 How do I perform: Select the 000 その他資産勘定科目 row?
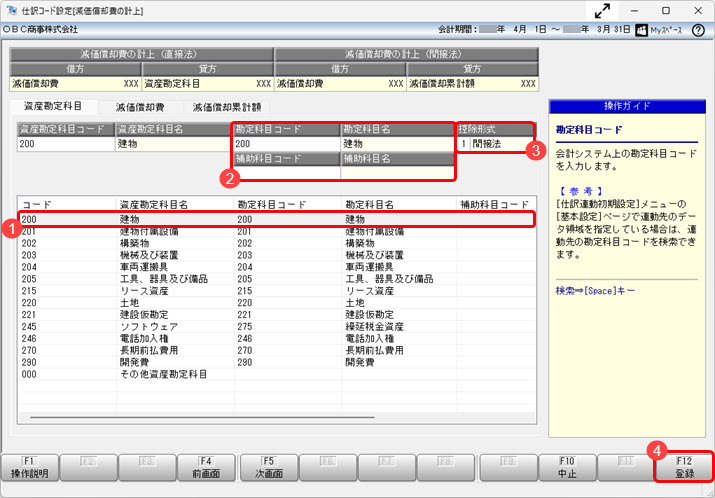click(x=270, y=374)
